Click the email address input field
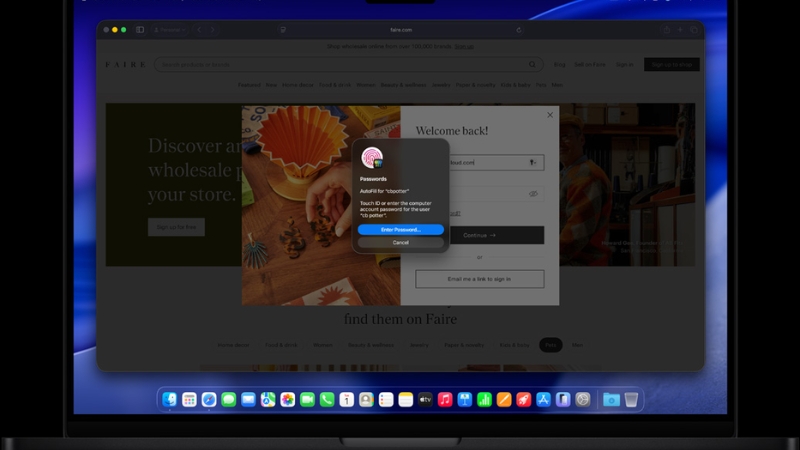This screenshot has height=450, width=800. 470,162
